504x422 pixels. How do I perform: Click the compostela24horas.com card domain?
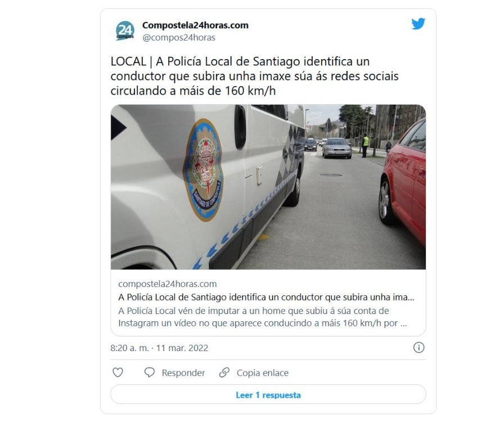click(x=168, y=284)
